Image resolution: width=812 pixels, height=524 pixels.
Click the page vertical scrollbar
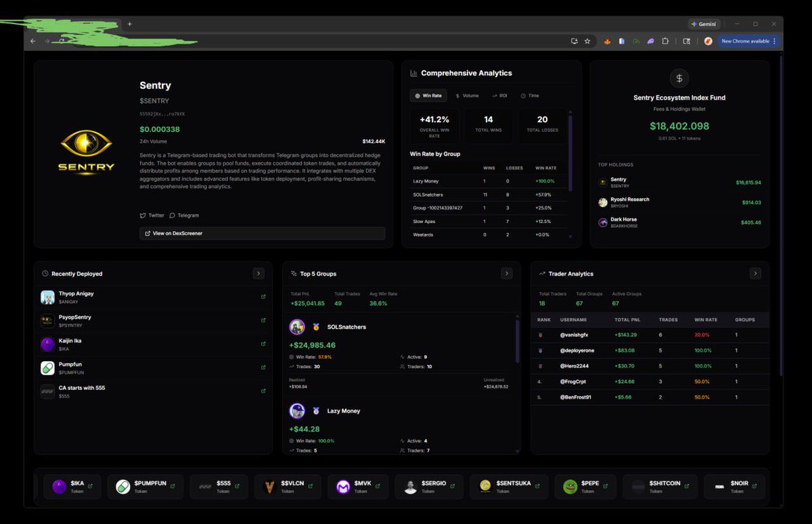(781, 216)
